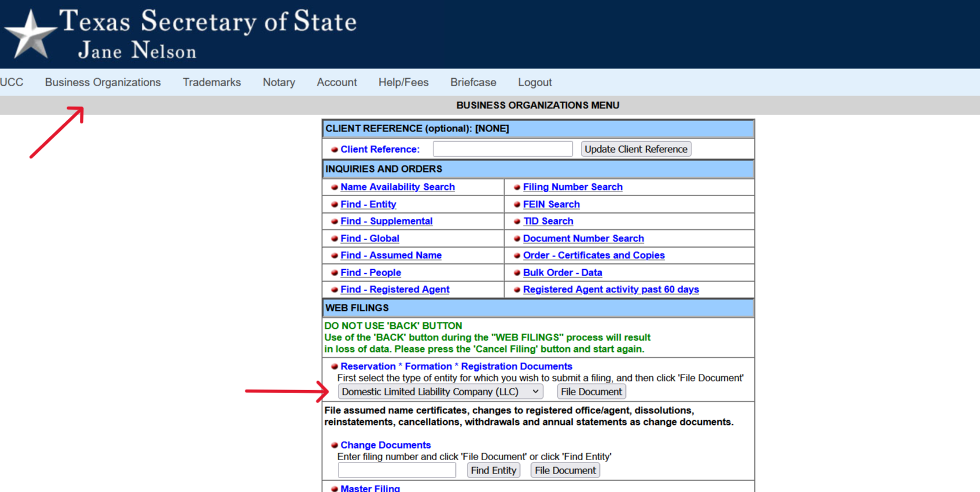This screenshot has height=492, width=980.
Task: Open the Filing Number Search link
Action: point(573,187)
